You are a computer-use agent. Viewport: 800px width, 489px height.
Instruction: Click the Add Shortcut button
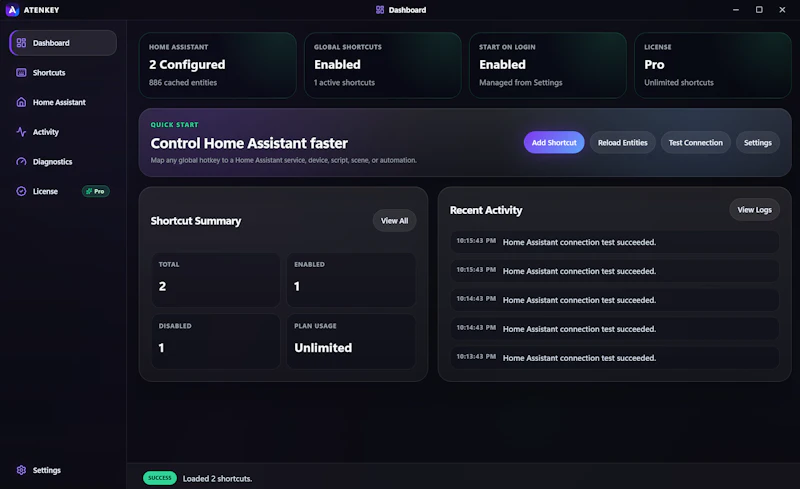point(554,142)
